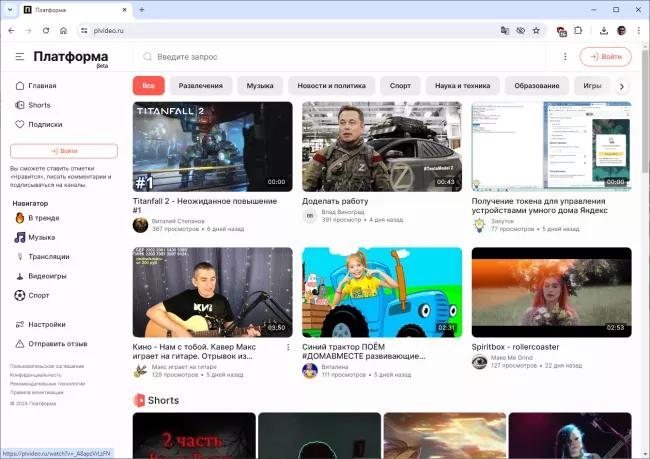Image resolution: width=650 pixels, height=459 pixels.
Task: Open the Titanfall 2 video thumbnail
Action: pos(212,146)
